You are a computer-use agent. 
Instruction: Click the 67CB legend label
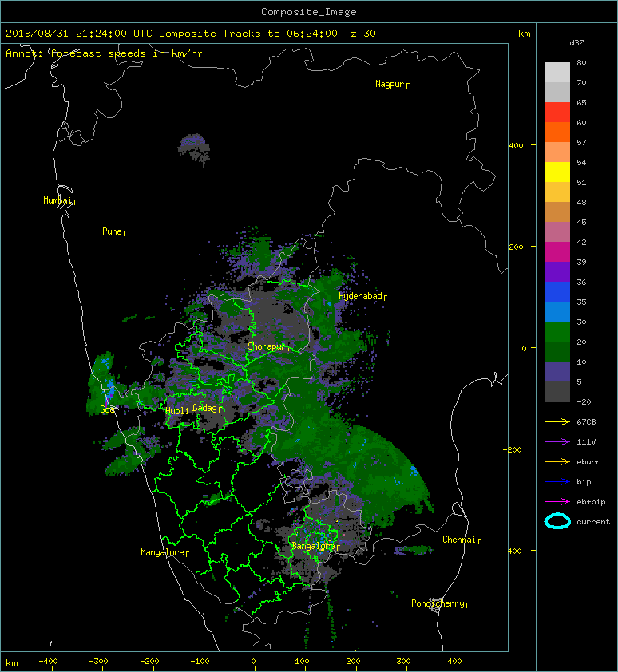click(586, 422)
